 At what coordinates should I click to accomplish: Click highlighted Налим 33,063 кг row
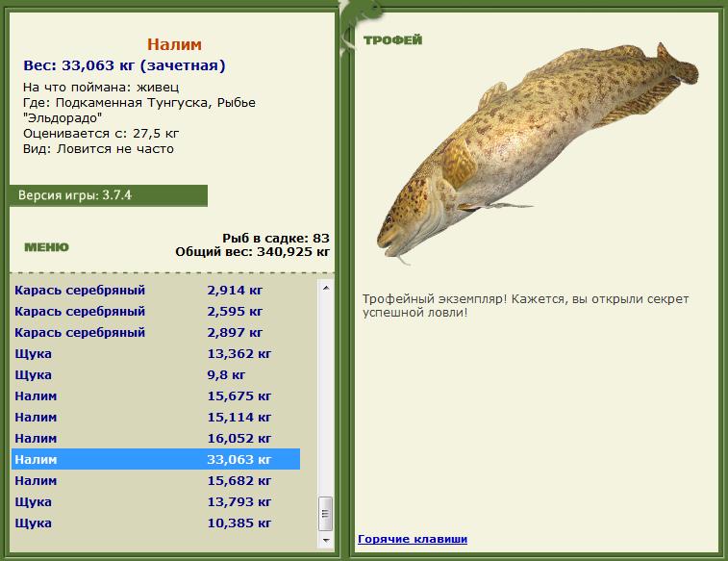tap(154, 459)
